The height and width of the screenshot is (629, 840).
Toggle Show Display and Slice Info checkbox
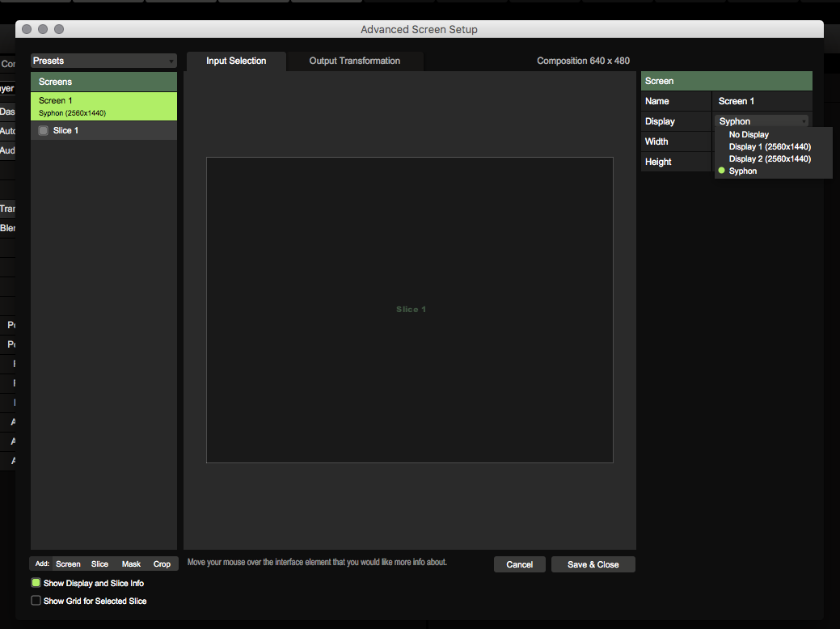[36, 583]
